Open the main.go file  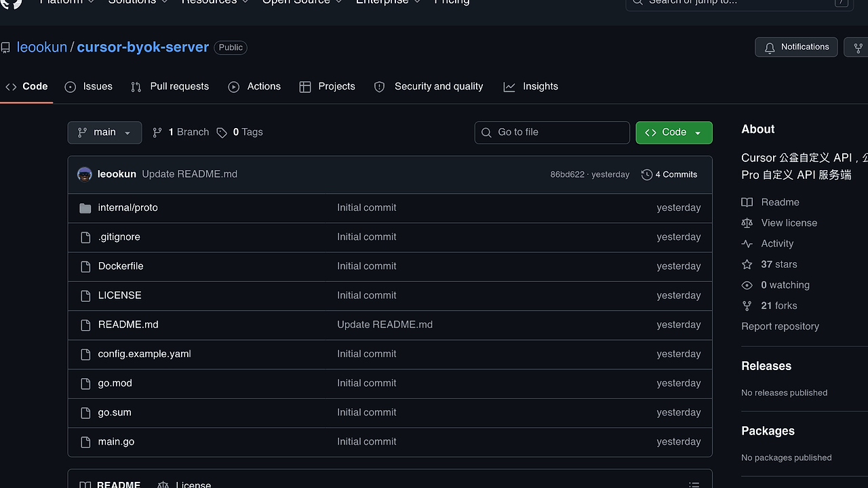point(116,441)
